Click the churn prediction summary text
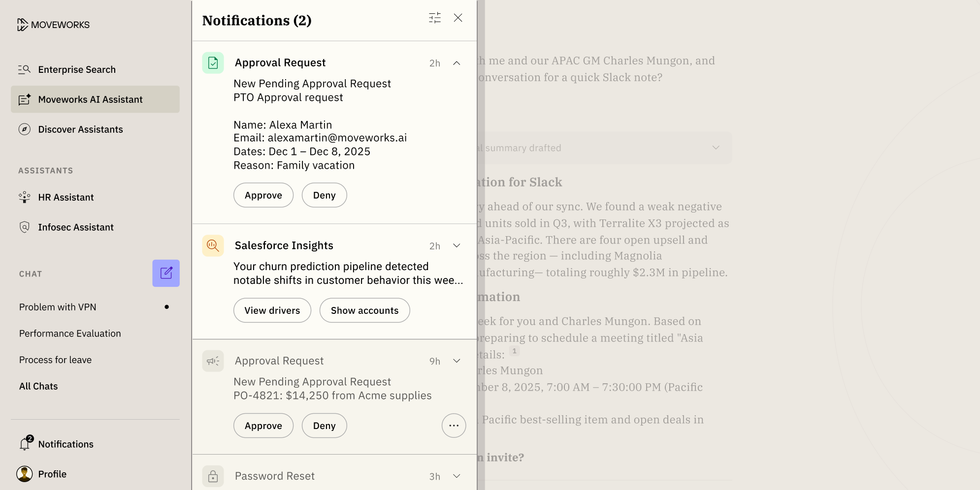 [348, 273]
